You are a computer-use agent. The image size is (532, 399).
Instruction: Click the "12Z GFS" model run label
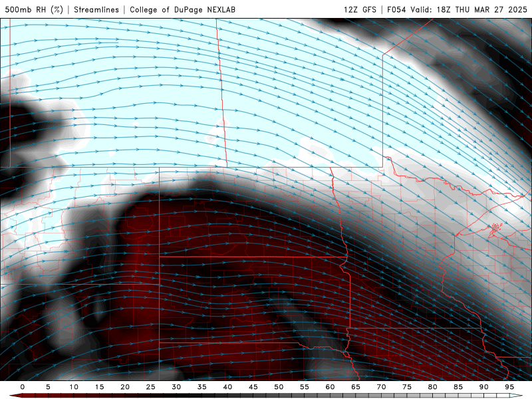(360, 9)
